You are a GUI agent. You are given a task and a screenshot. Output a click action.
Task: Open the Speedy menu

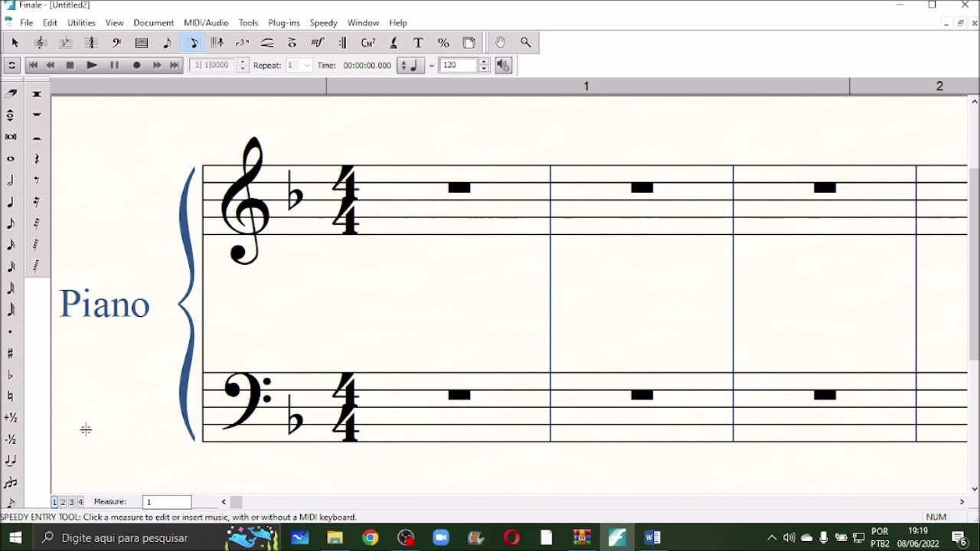pyautogui.click(x=323, y=23)
